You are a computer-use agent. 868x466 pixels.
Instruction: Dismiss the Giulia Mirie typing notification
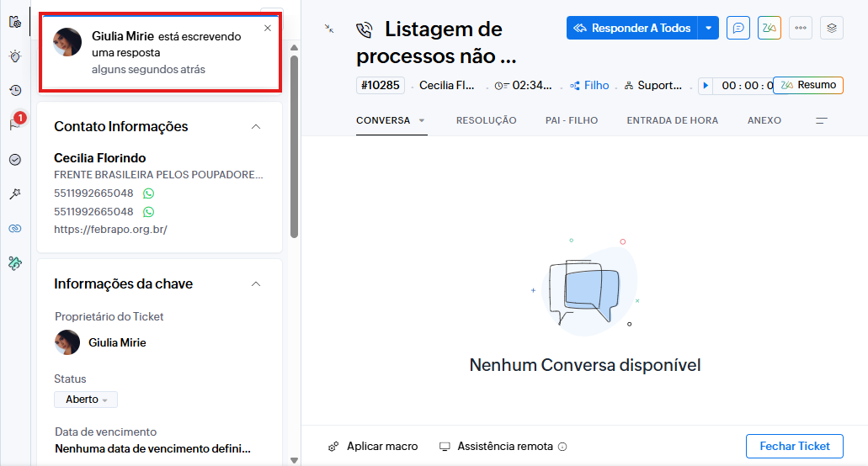click(268, 28)
